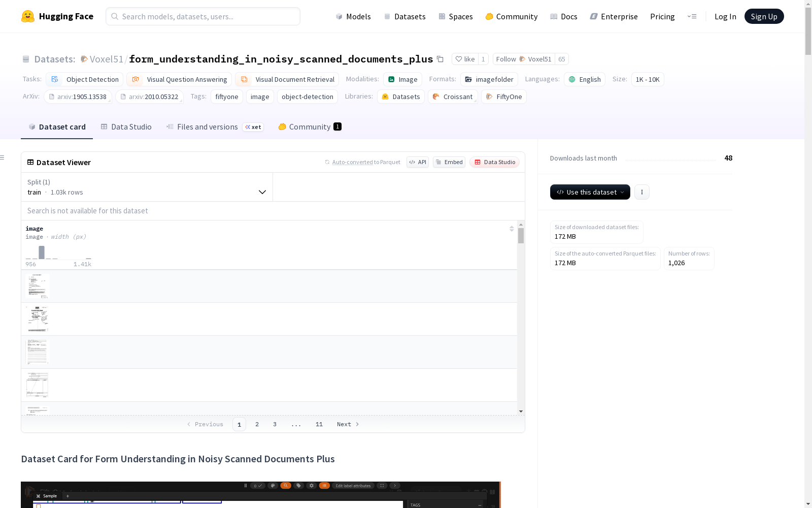The image size is (812, 508).
Task: Click the 1K - 10K size tag
Action: point(648,79)
